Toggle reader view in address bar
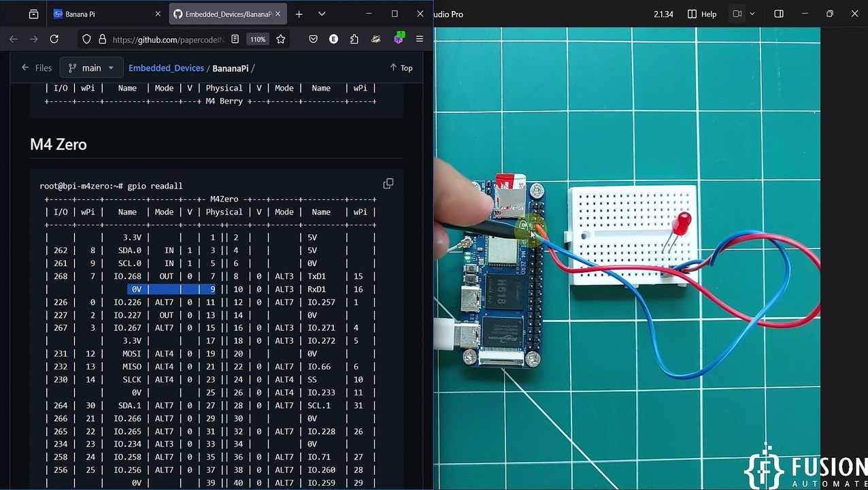The image size is (868, 490). 235,39
